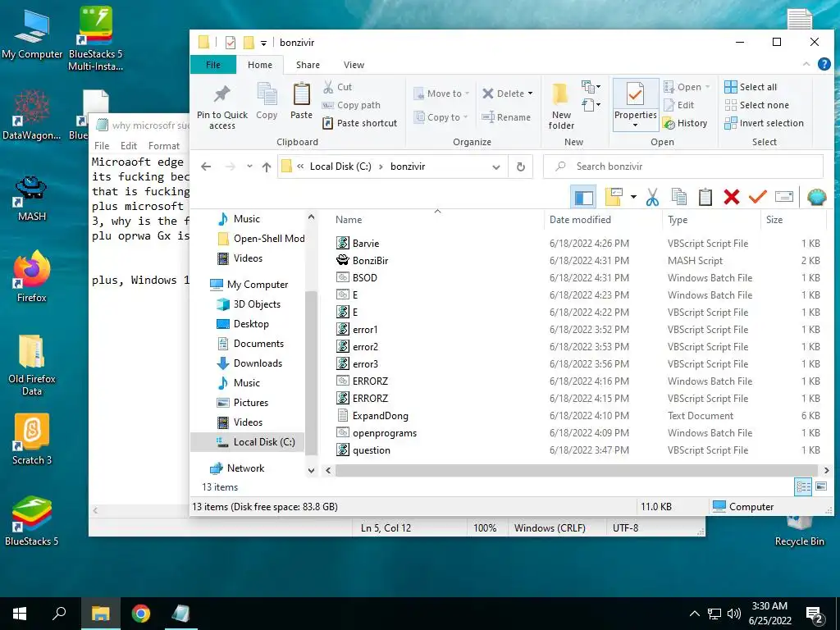Click Rename in the Organize group
This screenshot has width=840, height=630.
coord(506,116)
